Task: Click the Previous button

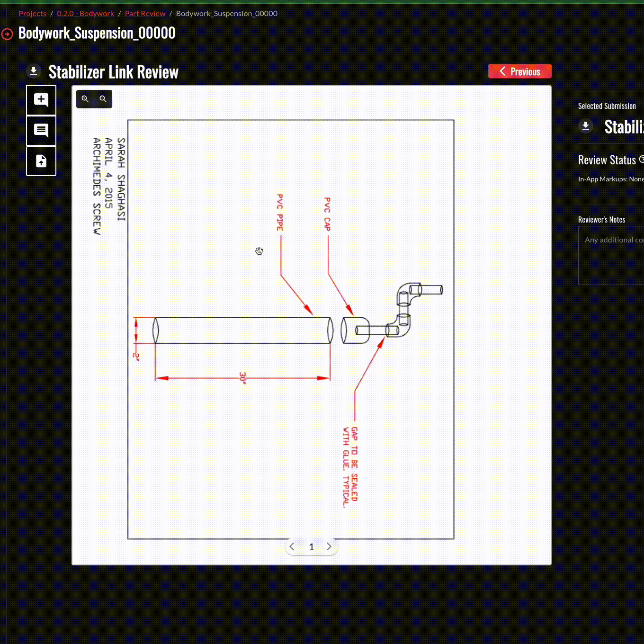Action: pyautogui.click(x=520, y=72)
